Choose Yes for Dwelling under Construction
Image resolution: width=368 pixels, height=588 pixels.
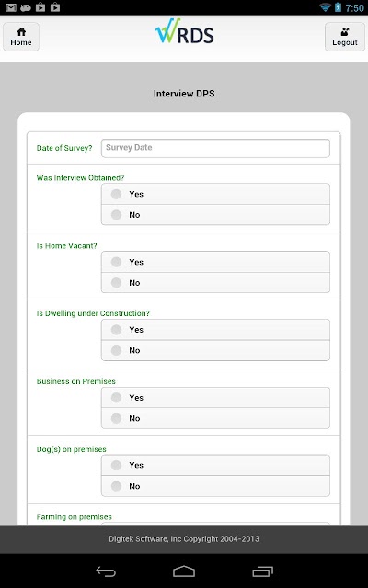click(x=215, y=330)
